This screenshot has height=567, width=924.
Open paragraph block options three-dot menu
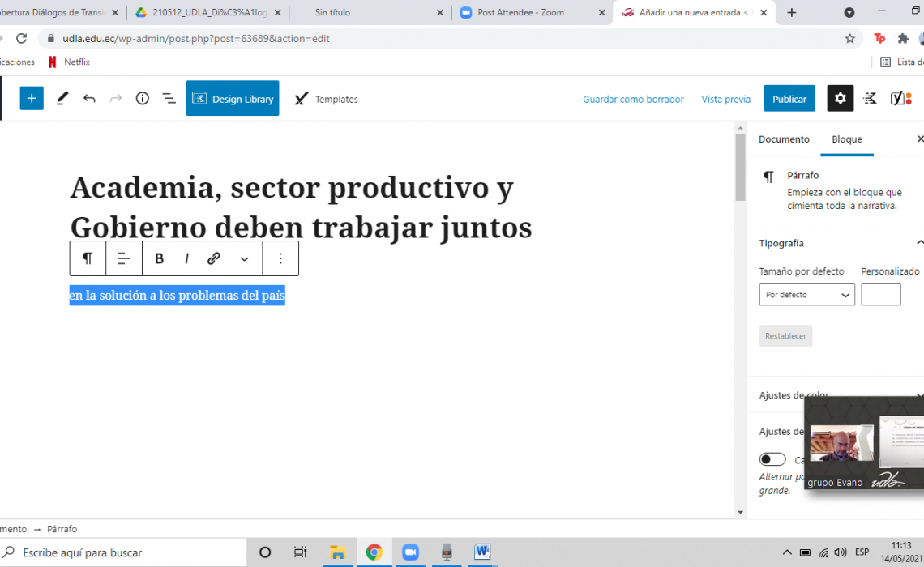point(280,258)
